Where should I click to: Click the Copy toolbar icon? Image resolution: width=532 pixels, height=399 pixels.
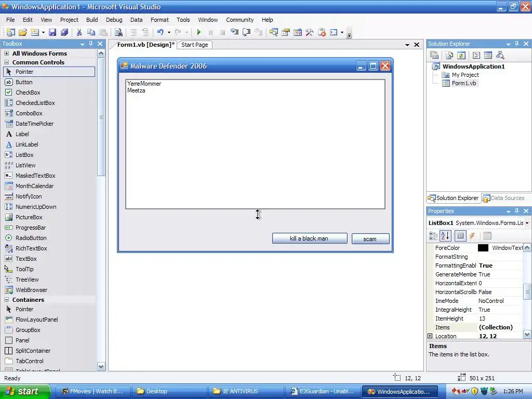91,32
